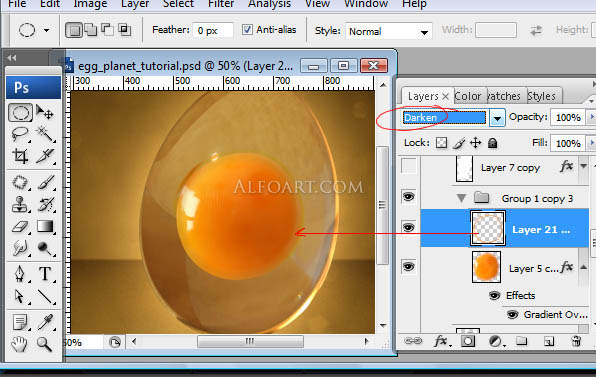Image resolution: width=596 pixels, height=377 pixels.
Task: Expand Layer 7 copy effects list
Action: (x=583, y=166)
